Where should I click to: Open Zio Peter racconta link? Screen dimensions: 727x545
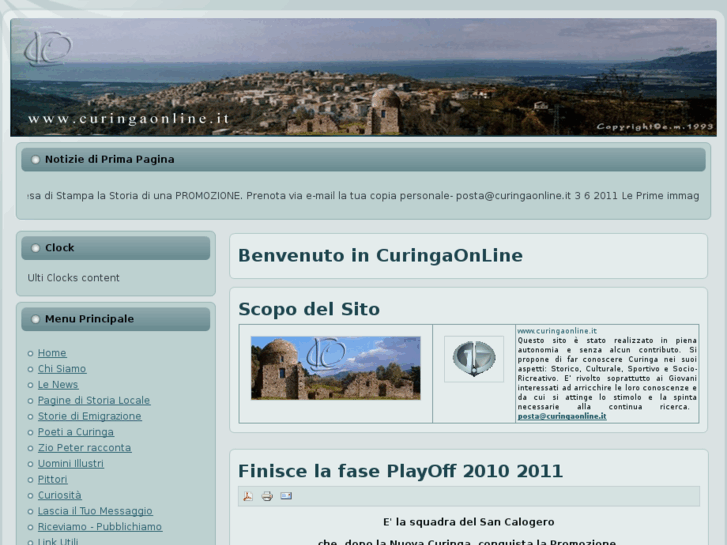pyautogui.click(x=84, y=448)
